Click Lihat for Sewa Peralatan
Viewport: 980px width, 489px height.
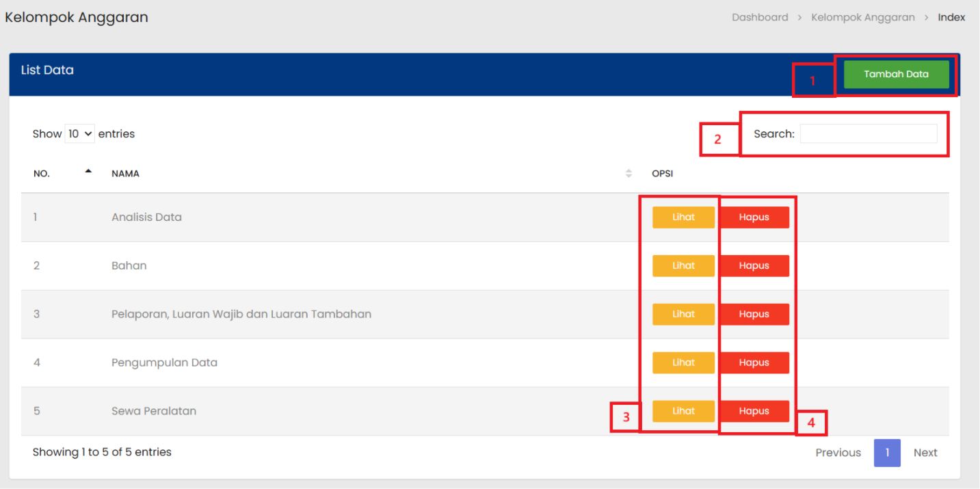point(683,411)
